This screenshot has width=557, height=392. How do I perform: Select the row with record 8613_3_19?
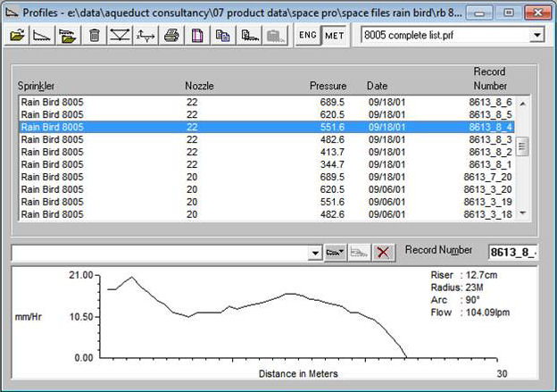point(266,202)
